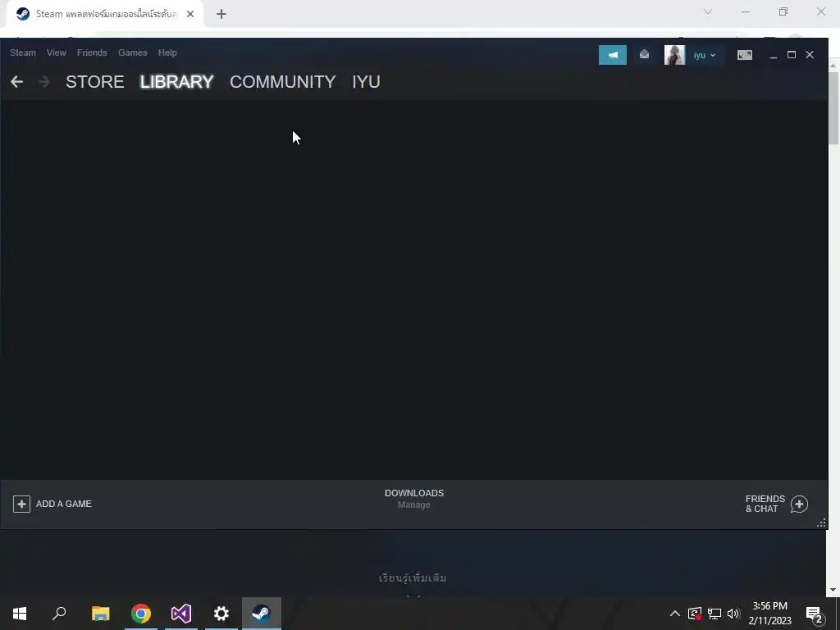Screen dimensions: 840x630
Task: Open Chrome from the taskbar
Action: [x=141, y=614]
